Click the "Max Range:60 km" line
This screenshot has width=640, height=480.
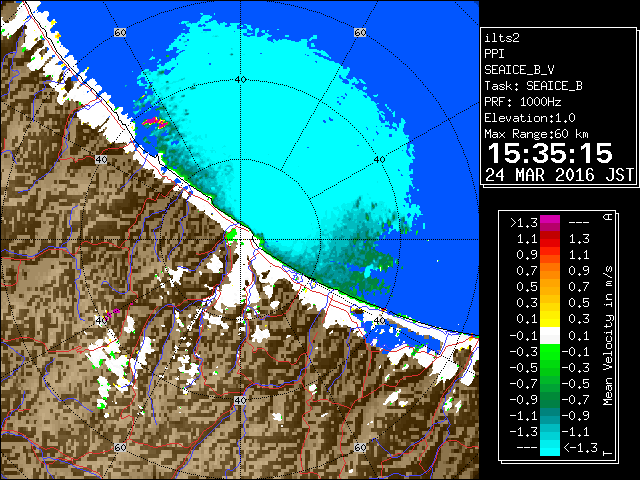click(x=536, y=134)
